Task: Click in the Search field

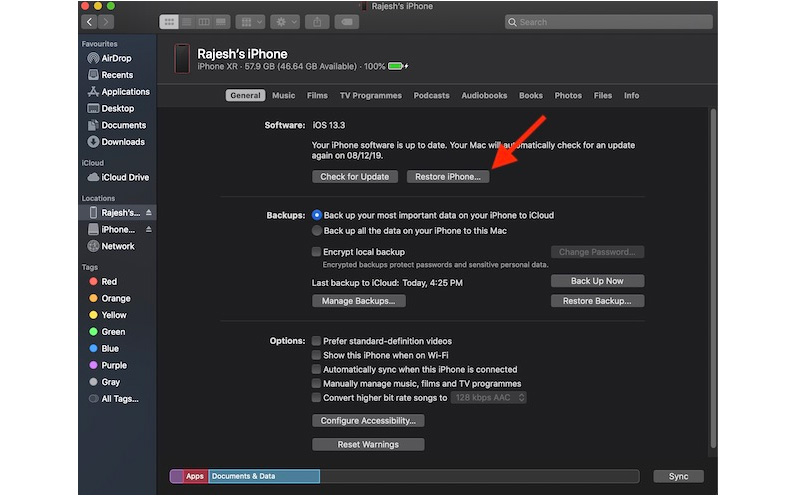Action: (610, 21)
